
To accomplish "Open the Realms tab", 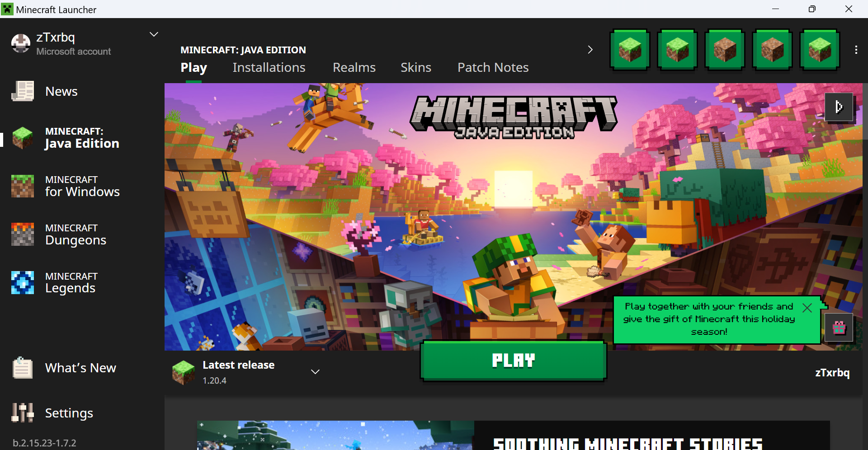I will pos(354,68).
